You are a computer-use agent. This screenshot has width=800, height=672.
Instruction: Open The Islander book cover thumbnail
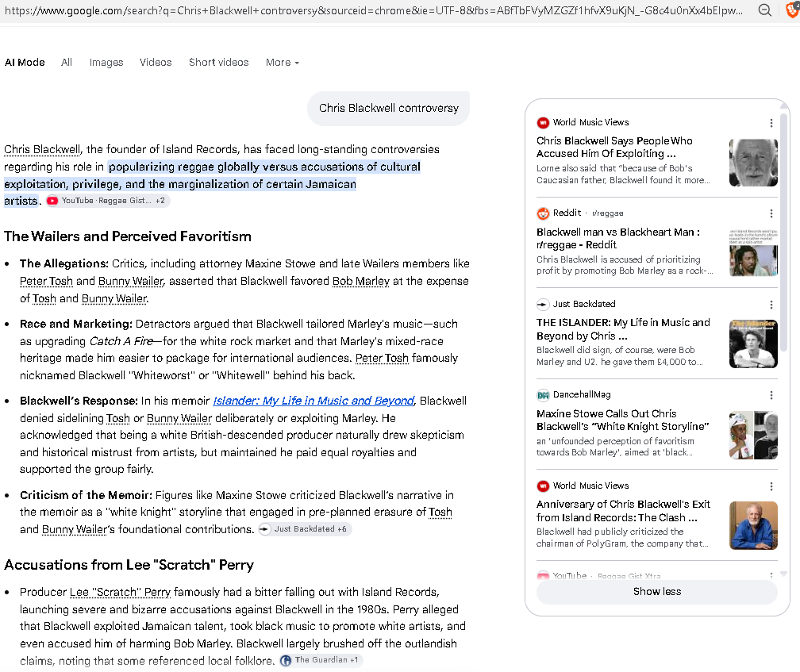pos(753,344)
